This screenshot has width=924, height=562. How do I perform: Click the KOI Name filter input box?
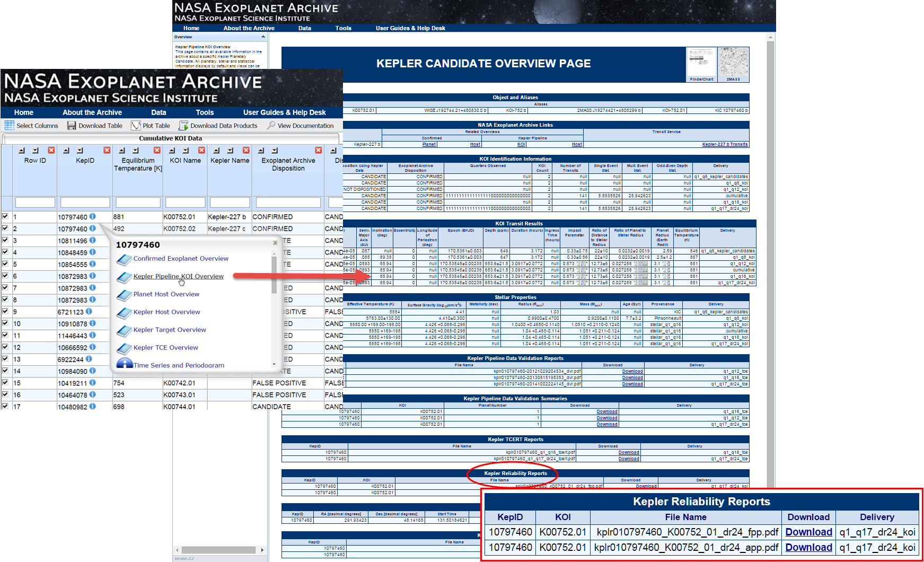pyautogui.click(x=185, y=203)
